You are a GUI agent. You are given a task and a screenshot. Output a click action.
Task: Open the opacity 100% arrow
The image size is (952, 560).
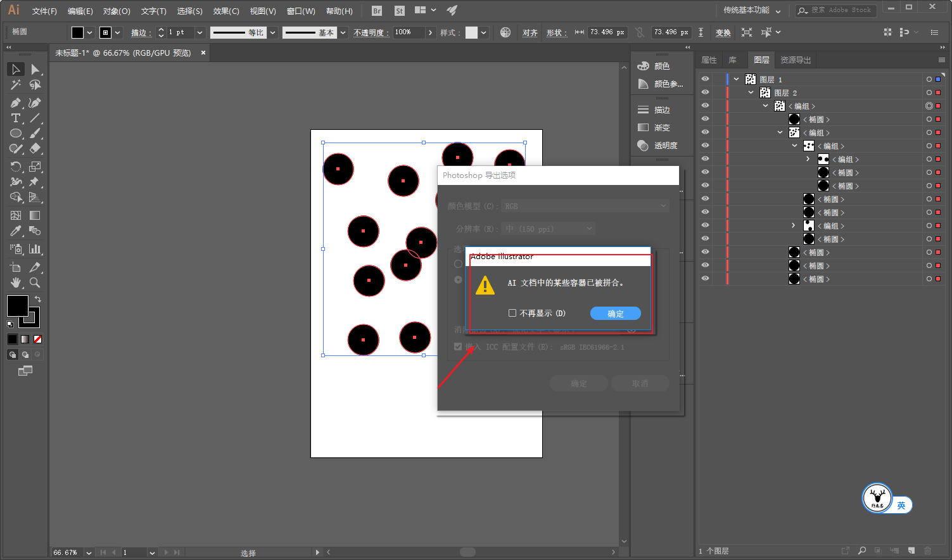click(x=431, y=32)
